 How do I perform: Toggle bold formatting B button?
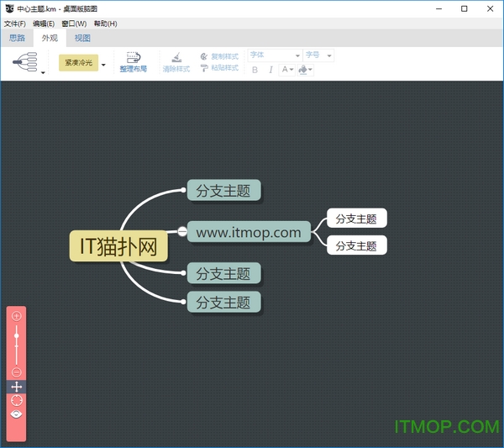click(255, 70)
